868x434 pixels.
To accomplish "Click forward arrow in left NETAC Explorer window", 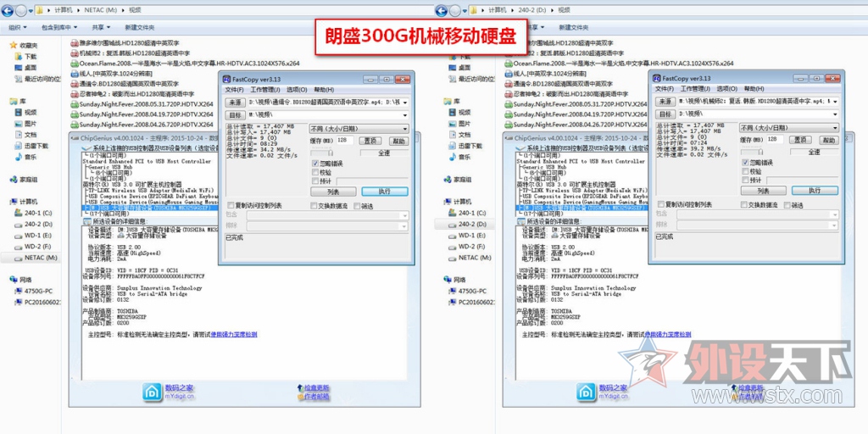I will tap(21, 10).
